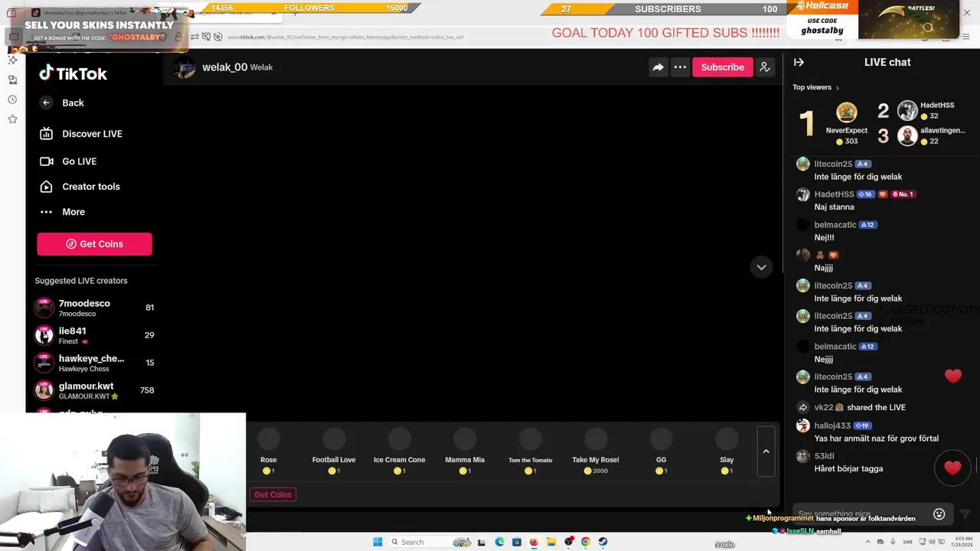Select Go LIVE in the sidebar

[79, 161]
